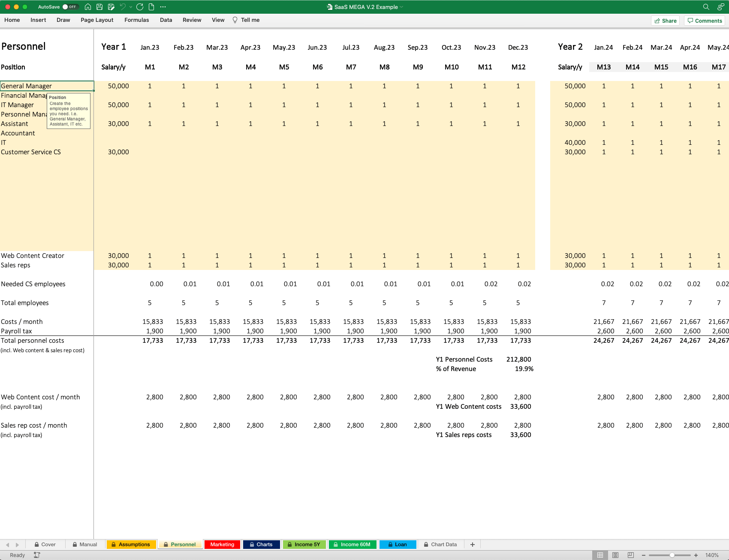The height and width of the screenshot is (560, 729).
Task: Click the accessibility/macro icon in status bar
Action: point(37,555)
